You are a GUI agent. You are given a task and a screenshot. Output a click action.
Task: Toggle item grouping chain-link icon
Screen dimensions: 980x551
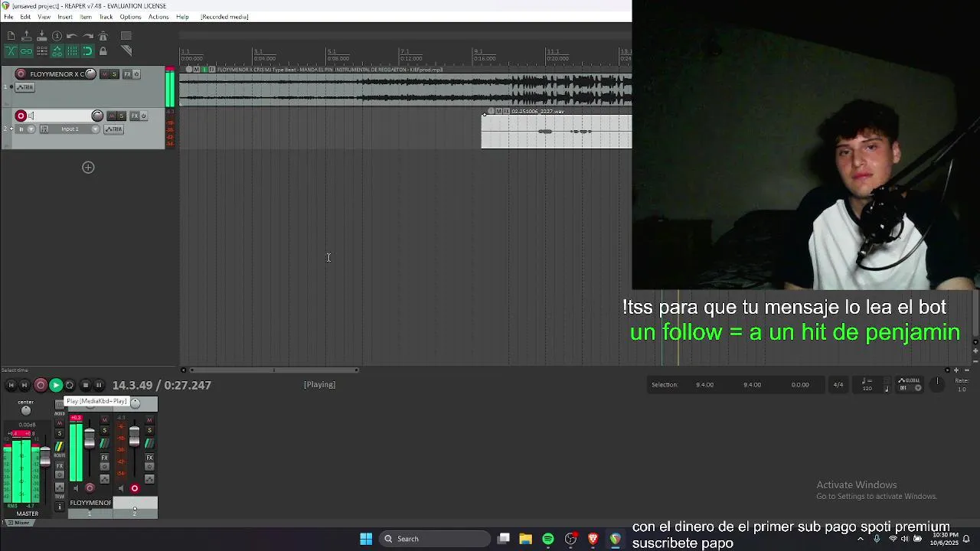(26, 51)
